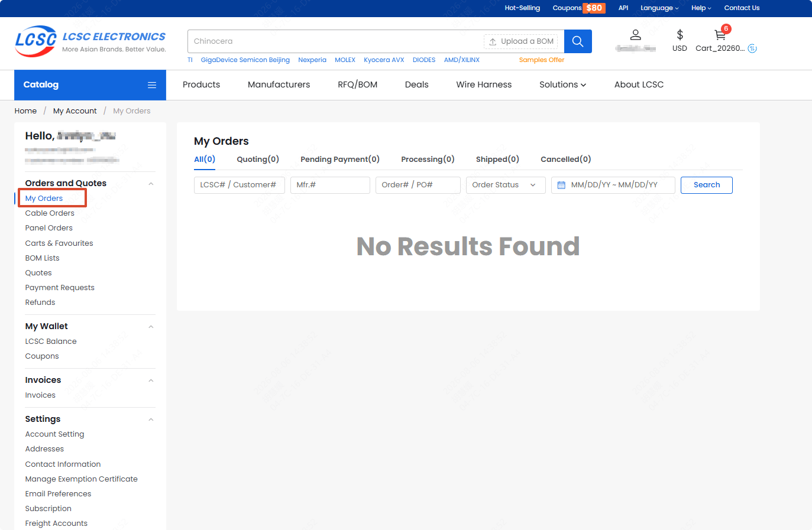Open Panel Orders in sidebar
Viewport: 812px width, 530px height.
pyautogui.click(x=48, y=228)
